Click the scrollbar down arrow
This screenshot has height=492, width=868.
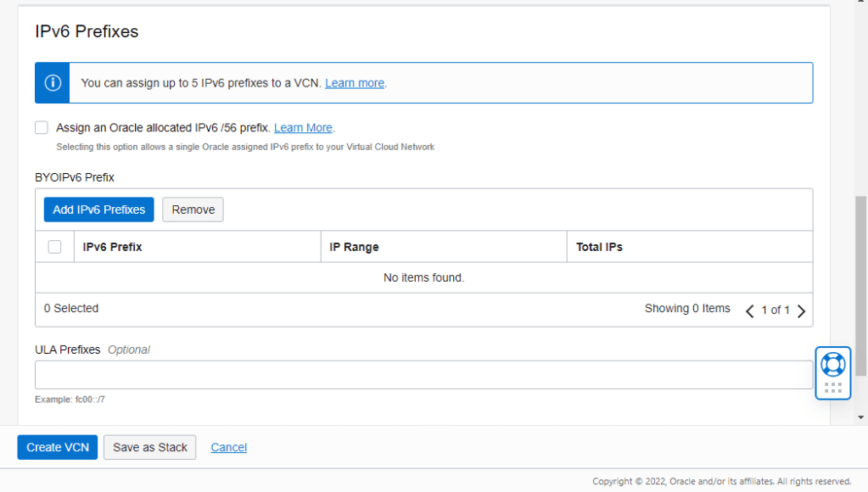click(861, 417)
